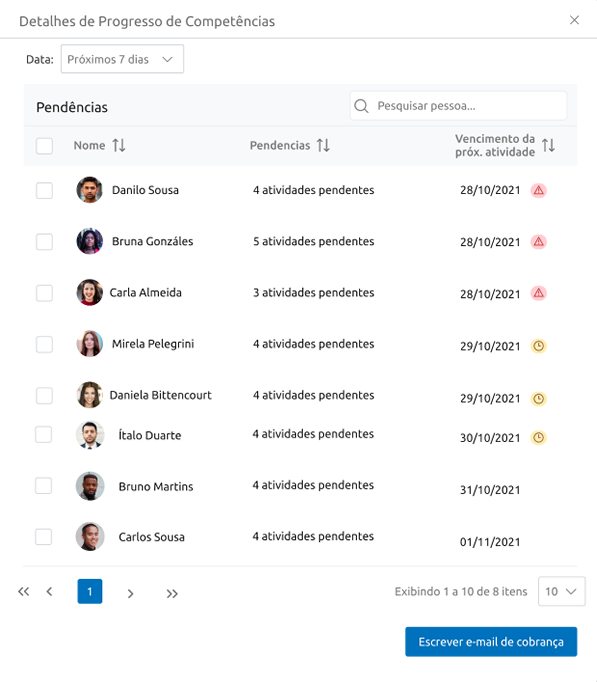Click the Nome column sort arrows
This screenshot has width=597, height=682.
pos(119,145)
